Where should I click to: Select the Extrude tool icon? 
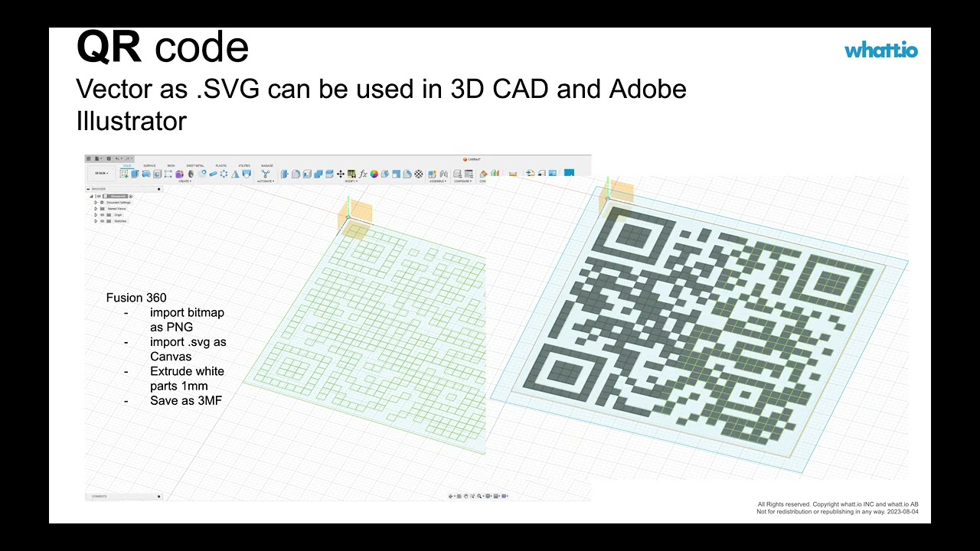pos(136,174)
